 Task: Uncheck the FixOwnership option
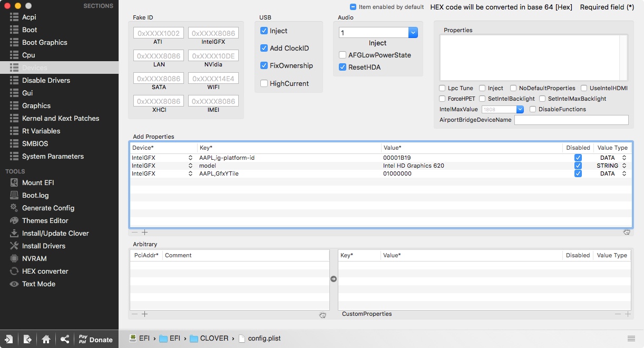click(264, 65)
